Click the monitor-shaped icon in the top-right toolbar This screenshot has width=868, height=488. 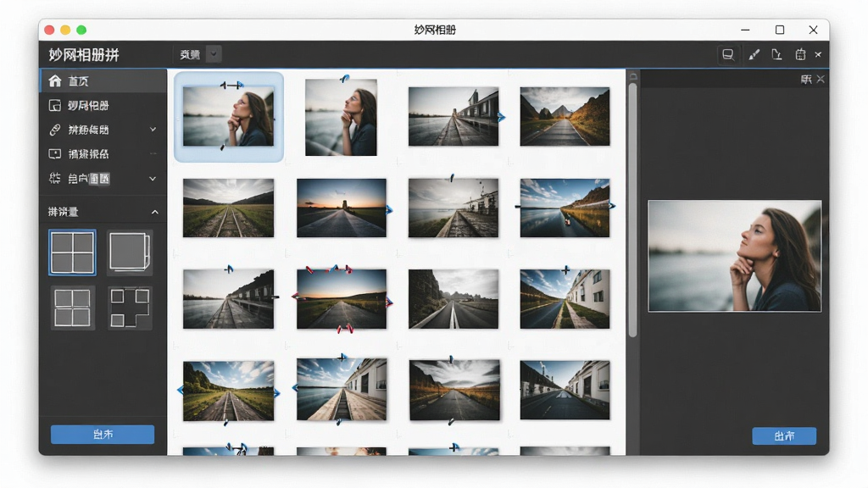[728, 54]
